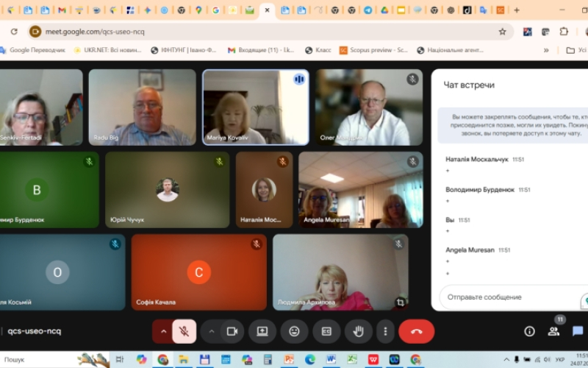Select Radu Big video tile
Screen dimensions: 588x368
[142, 107]
